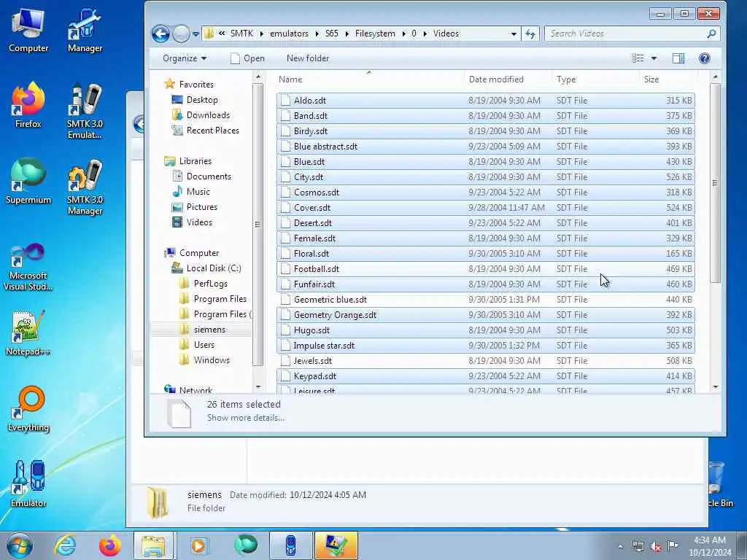
Task: Select Aldo.sdt file
Action: [x=485, y=101]
